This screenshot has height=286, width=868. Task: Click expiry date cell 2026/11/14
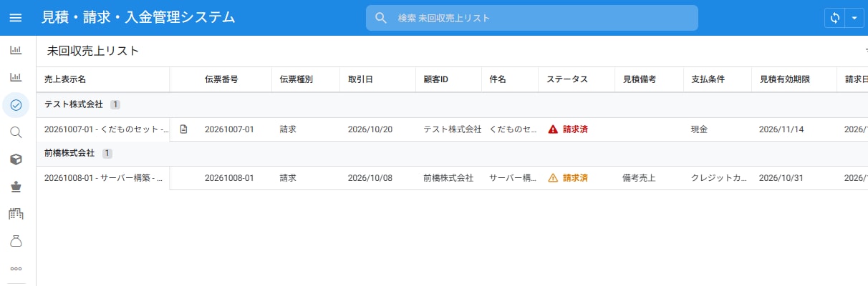[x=781, y=129]
